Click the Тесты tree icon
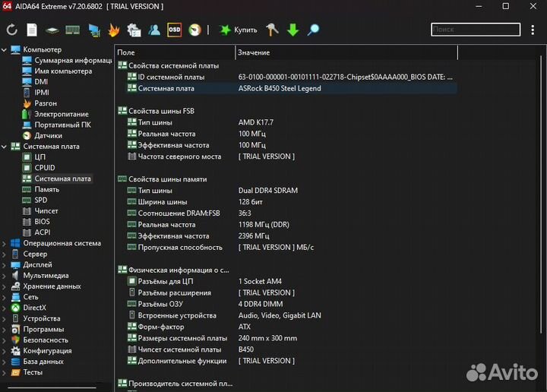This screenshot has width=547, height=392. [15, 372]
